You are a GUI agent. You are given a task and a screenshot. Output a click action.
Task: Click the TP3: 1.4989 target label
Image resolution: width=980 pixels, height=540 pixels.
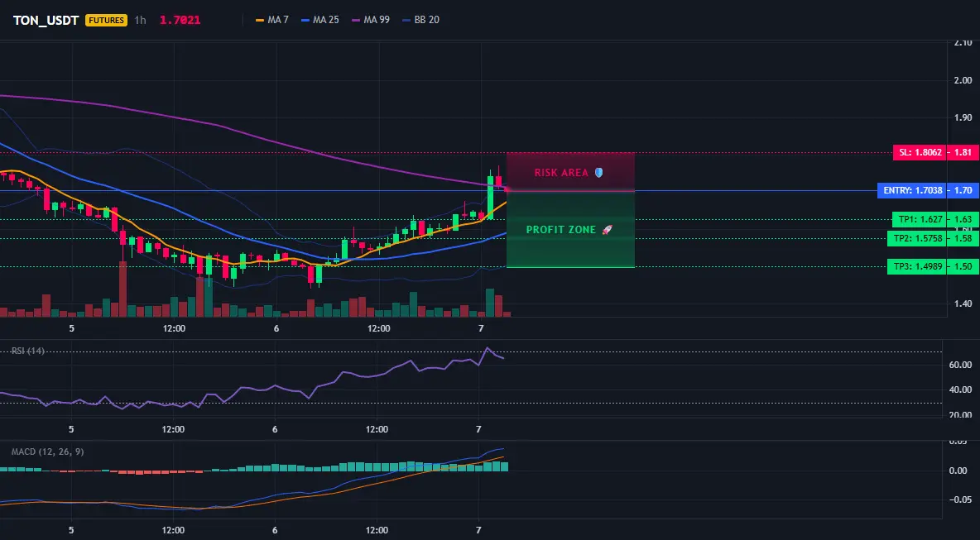coord(916,266)
